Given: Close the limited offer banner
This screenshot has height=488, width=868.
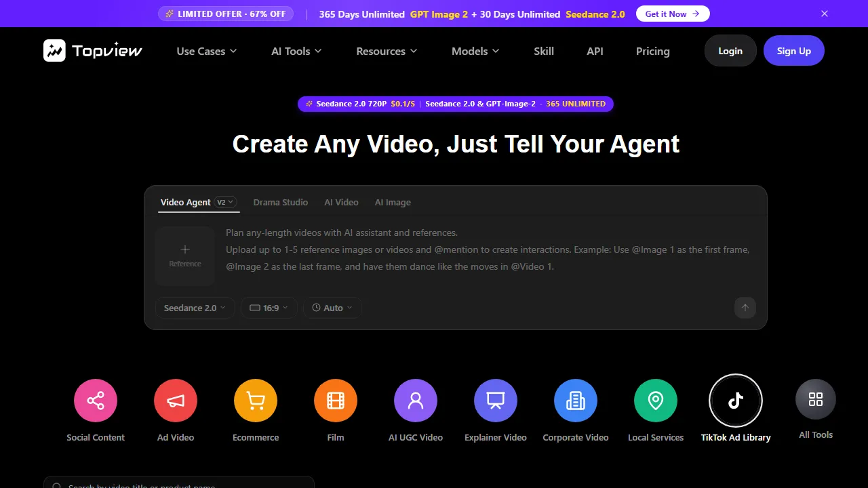Looking at the screenshot, I should pos(825,14).
